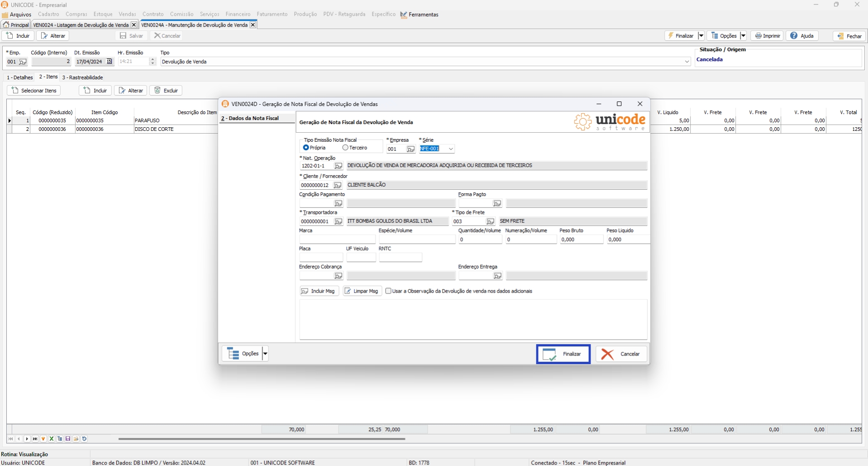Open the dialog Opções dropdown arrow
Image resolution: width=868 pixels, height=466 pixels.
[x=265, y=354]
